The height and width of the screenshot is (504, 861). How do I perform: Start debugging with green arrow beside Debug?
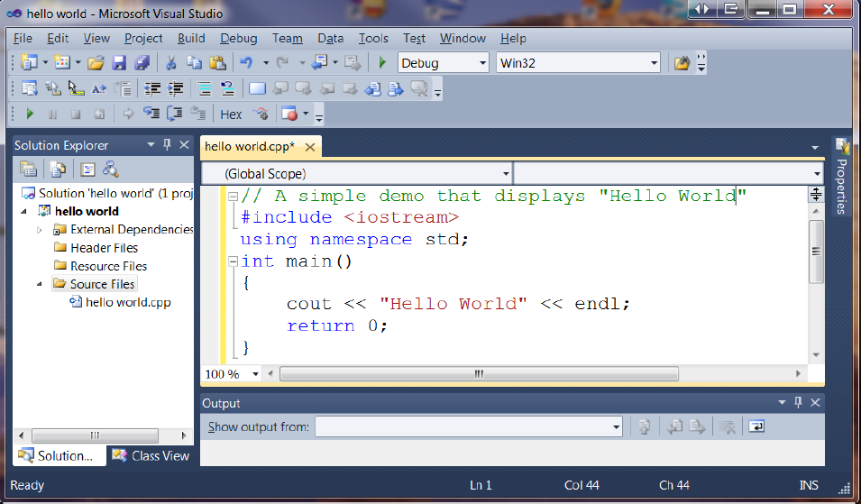pyautogui.click(x=382, y=62)
